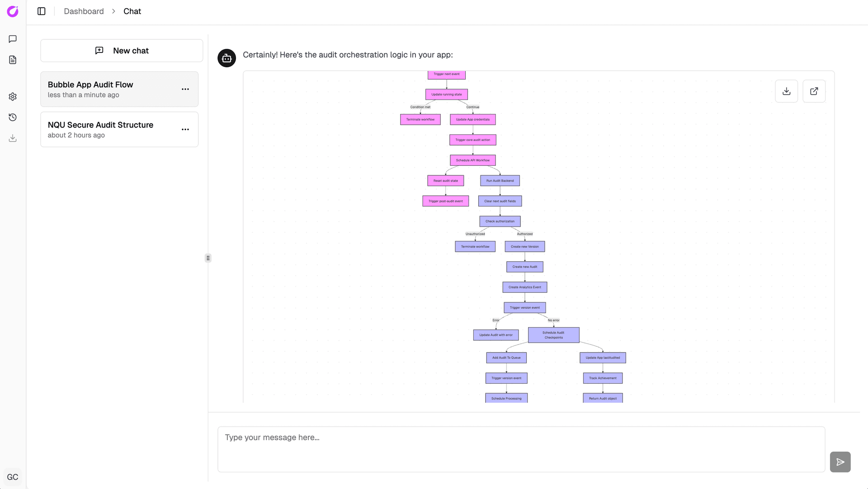Viewport: 868px width, 489px height.
Task: Expand the Dashboard breadcrumb chevron
Action: tap(113, 11)
